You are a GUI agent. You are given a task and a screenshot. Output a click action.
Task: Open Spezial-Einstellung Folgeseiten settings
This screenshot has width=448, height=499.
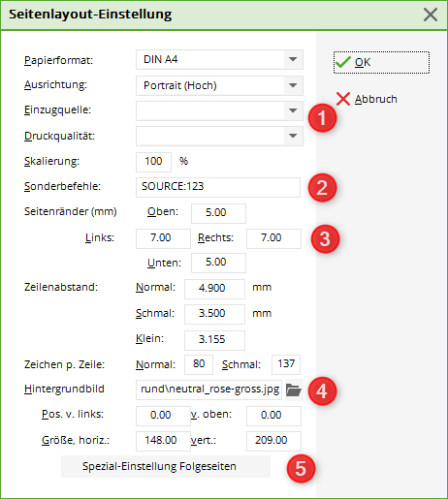click(x=166, y=466)
